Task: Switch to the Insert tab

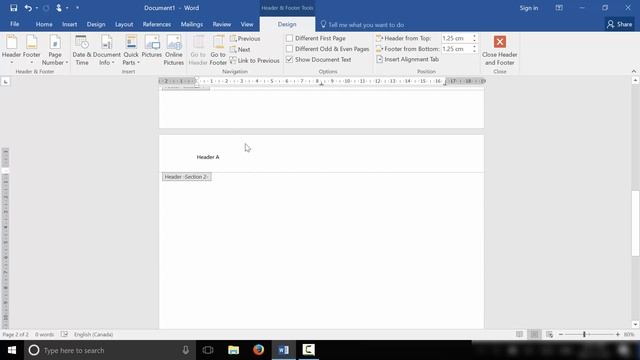Action: pos(69,24)
